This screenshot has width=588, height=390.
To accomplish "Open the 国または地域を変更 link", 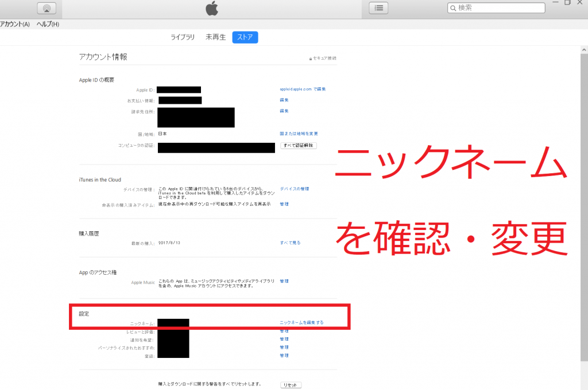I will [299, 134].
